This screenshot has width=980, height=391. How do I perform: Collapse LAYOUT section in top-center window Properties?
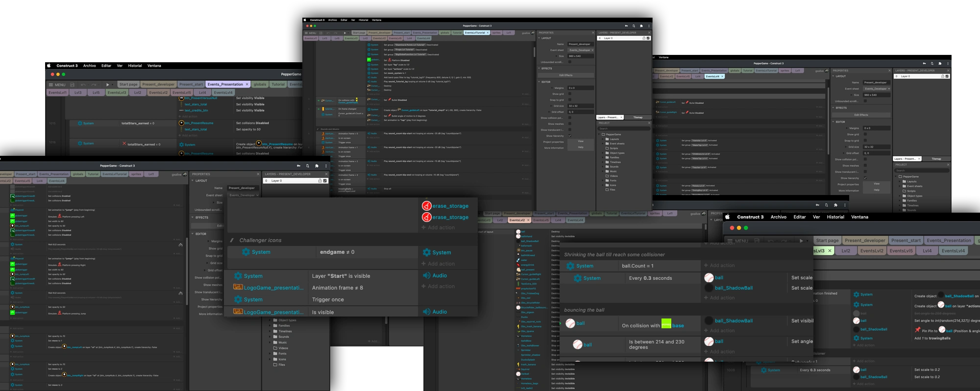(539, 38)
